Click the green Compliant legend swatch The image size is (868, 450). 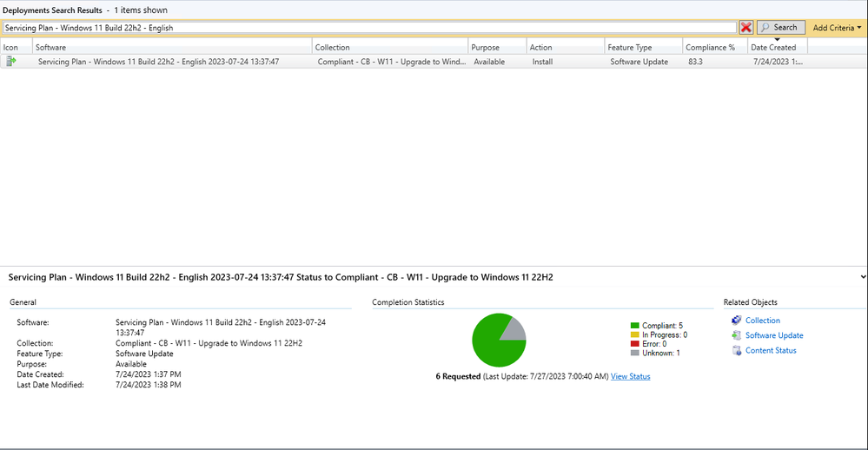pyautogui.click(x=635, y=326)
